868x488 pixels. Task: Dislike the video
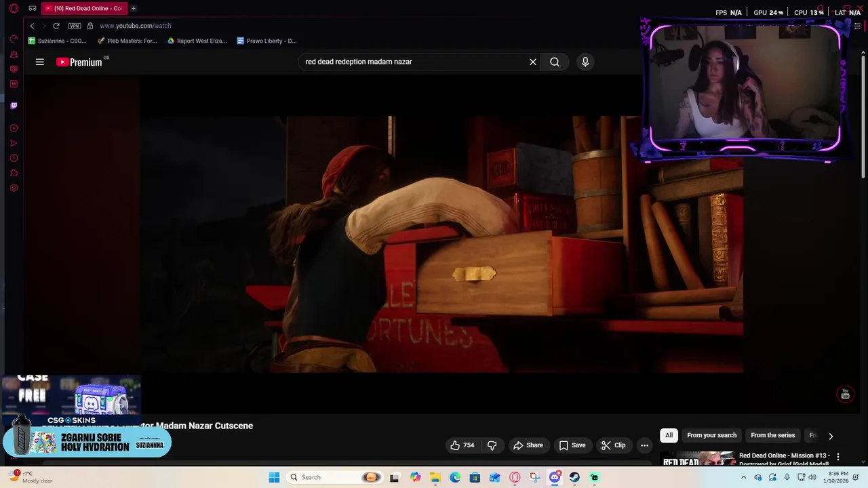(x=492, y=445)
